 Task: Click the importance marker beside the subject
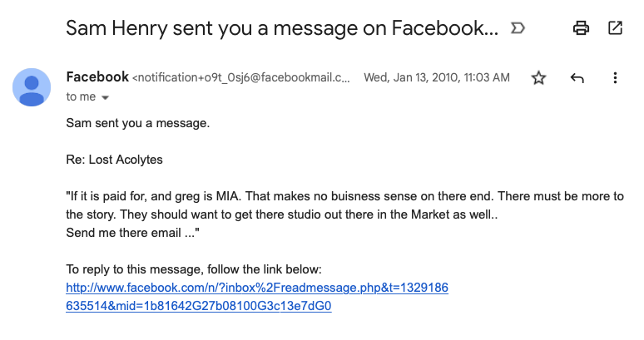518,28
